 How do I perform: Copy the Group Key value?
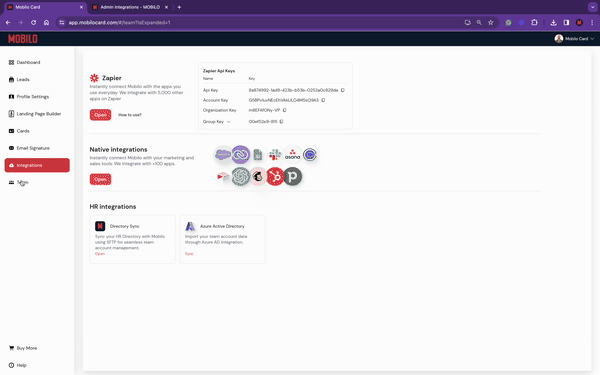281,122
